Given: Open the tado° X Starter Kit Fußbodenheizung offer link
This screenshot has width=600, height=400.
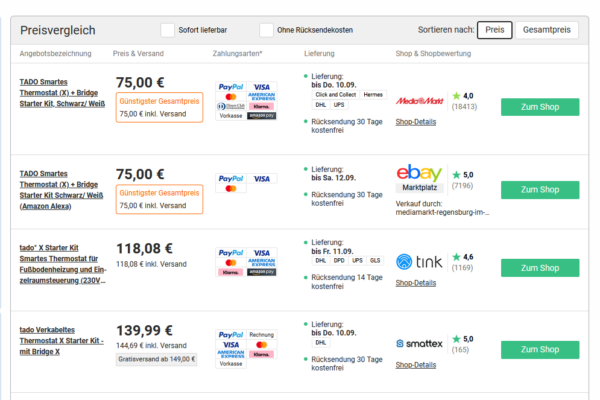Looking at the screenshot, I should pyautogui.click(x=63, y=264).
